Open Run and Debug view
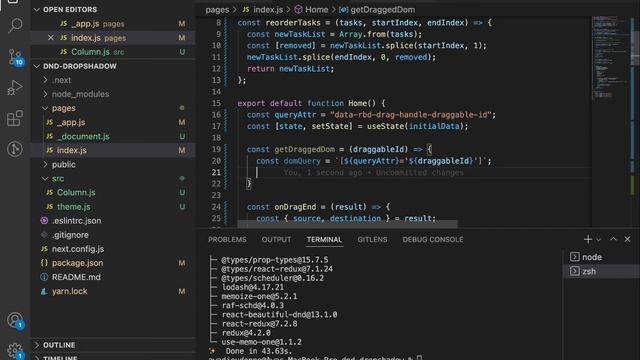The height and width of the screenshot is (360, 640). point(15,87)
